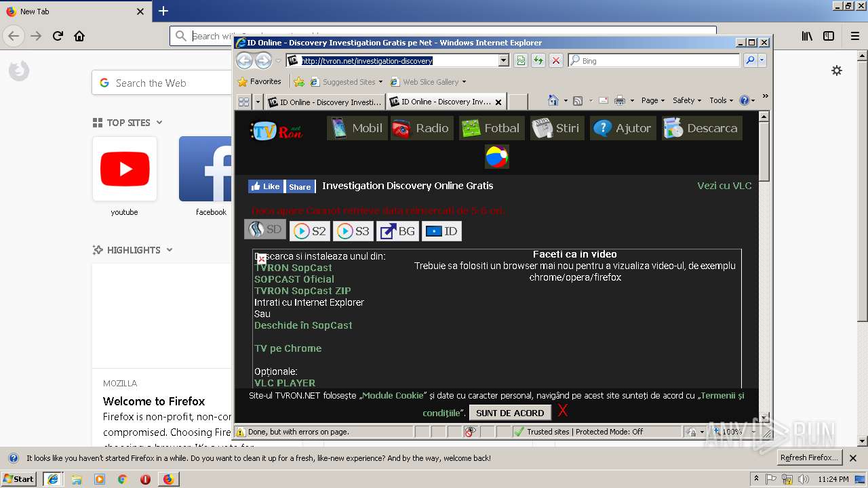Open the Stiri site menu

click(557, 128)
